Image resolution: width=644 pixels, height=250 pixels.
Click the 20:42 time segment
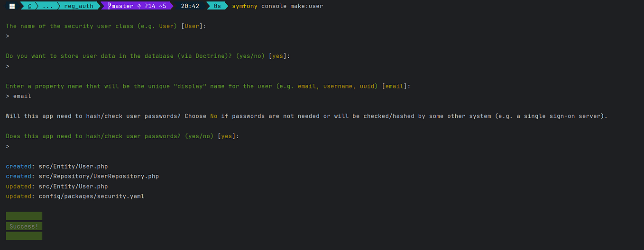pos(190,6)
